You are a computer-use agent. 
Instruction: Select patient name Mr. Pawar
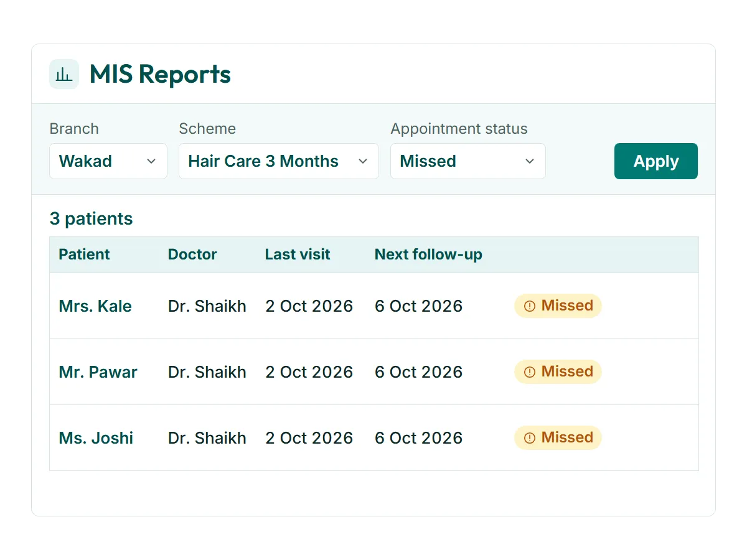click(98, 372)
